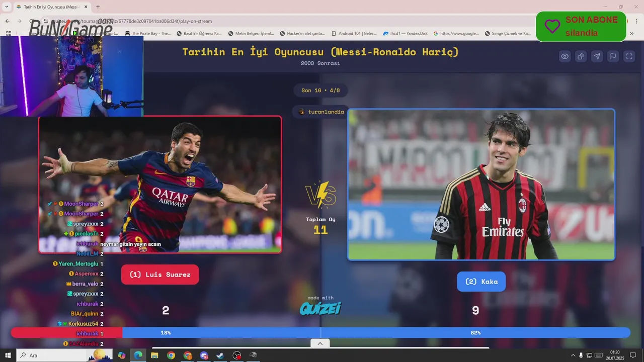
Task: Show hidden system tray icons
Action: tap(574, 355)
